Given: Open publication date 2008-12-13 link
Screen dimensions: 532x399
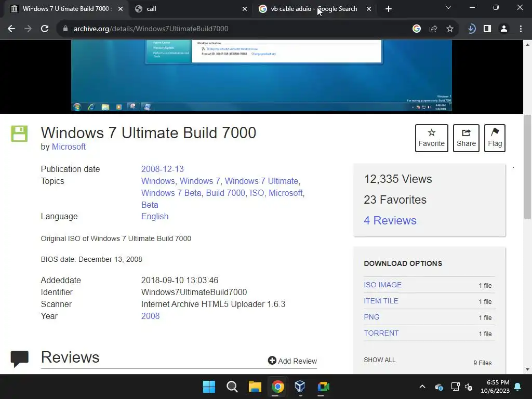Looking at the screenshot, I should [163, 169].
